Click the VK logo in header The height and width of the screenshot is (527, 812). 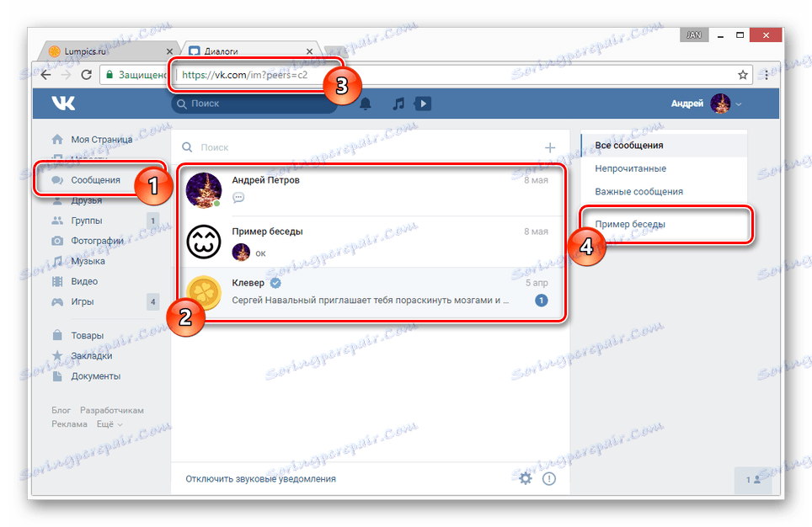(x=63, y=104)
